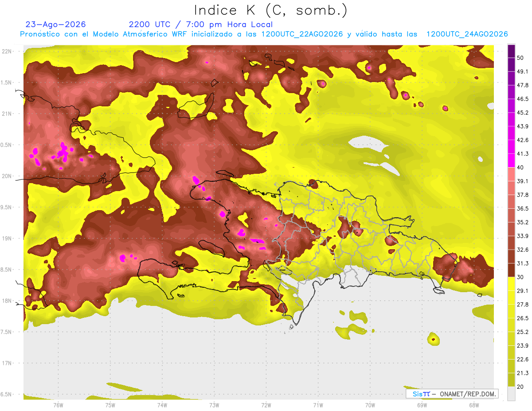Click the "19N" latitude label
532x411 pixels.
coord(8,239)
